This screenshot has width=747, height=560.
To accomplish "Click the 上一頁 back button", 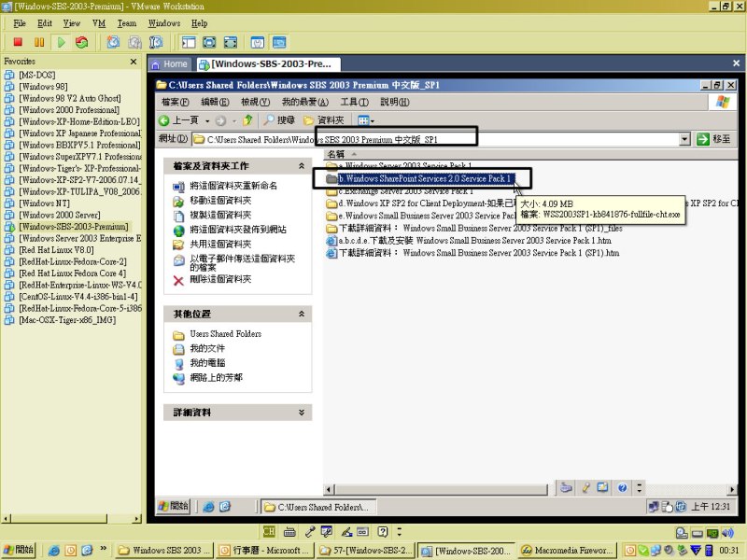I will click(178, 120).
